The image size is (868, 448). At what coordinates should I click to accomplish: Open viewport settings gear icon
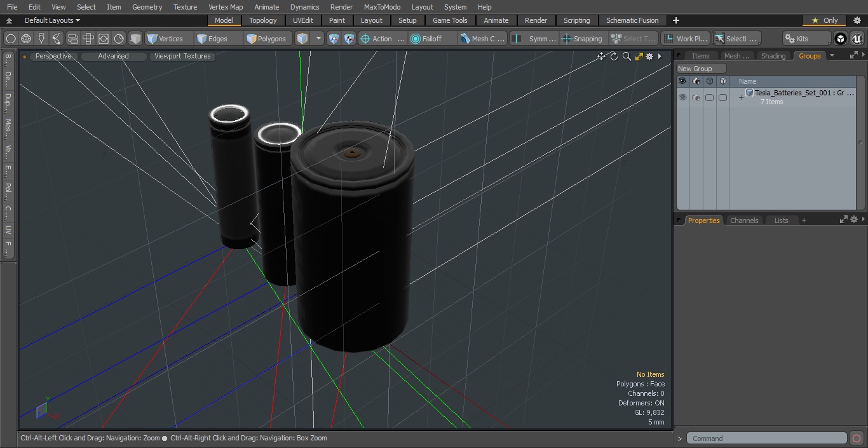649,57
